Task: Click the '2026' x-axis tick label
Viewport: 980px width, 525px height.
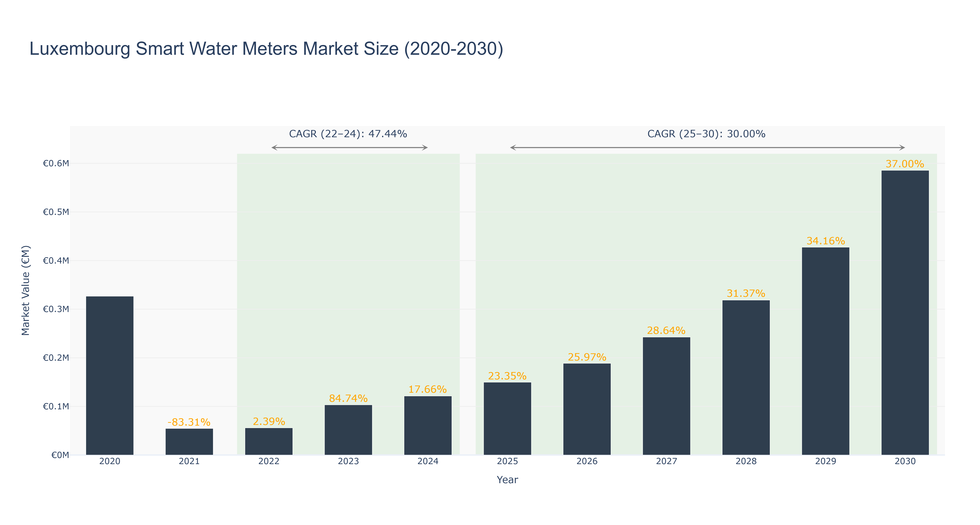Action: click(x=587, y=461)
